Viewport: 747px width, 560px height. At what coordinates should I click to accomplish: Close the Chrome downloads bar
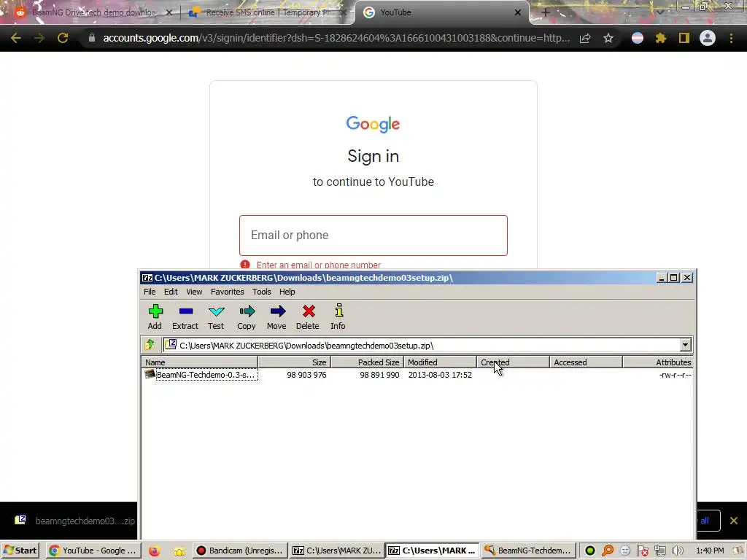(x=734, y=521)
